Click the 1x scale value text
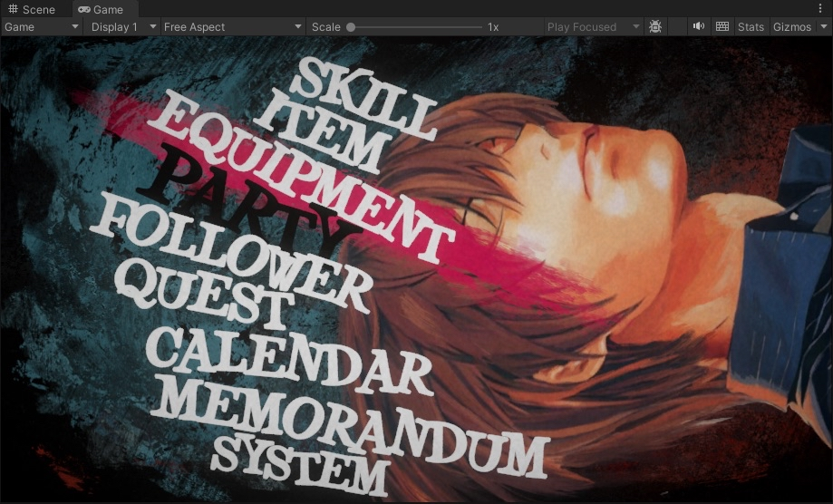Screen dimensions: 833x504 pos(493,27)
